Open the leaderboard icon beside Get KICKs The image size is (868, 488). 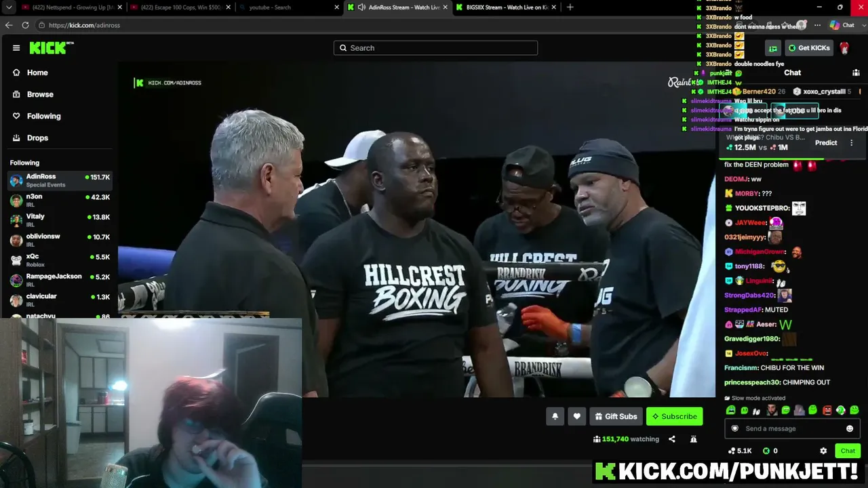[773, 48]
